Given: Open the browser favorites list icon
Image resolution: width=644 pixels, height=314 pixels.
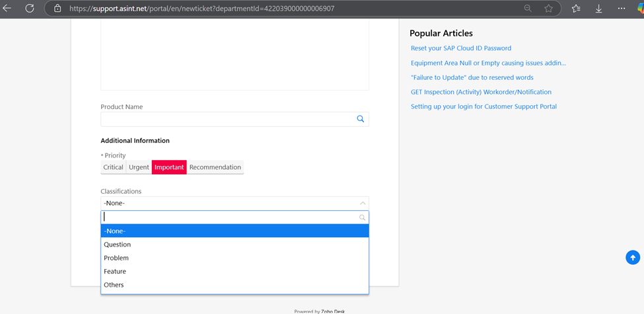Looking at the screenshot, I should click(x=576, y=9).
